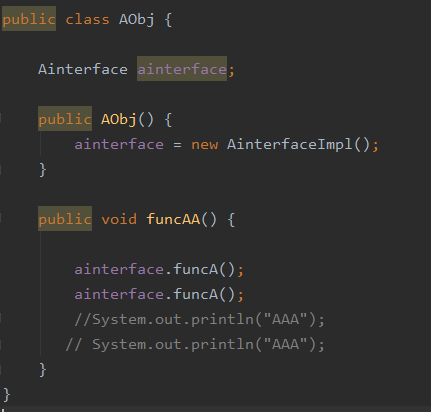
Task: Click 'public' before the class keyword
Action: pos(29,19)
